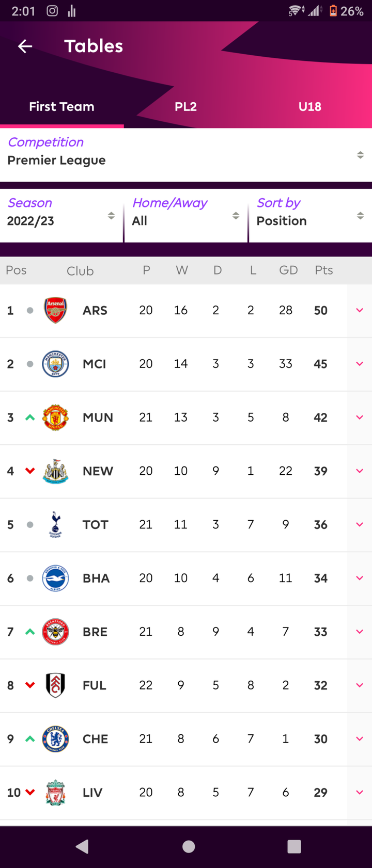Tap the back arrow next to Tables
This screenshot has width=372, height=868.
[x=25, y=46]
